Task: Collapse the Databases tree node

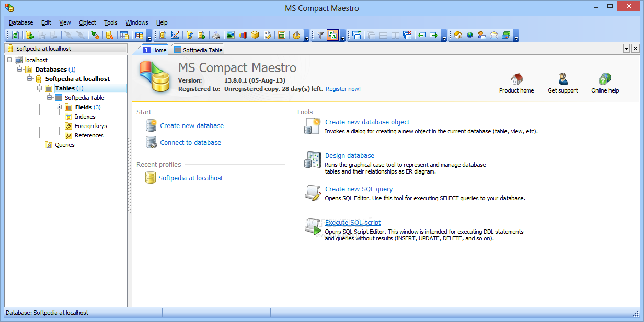Action: click(x=20, y=70)
